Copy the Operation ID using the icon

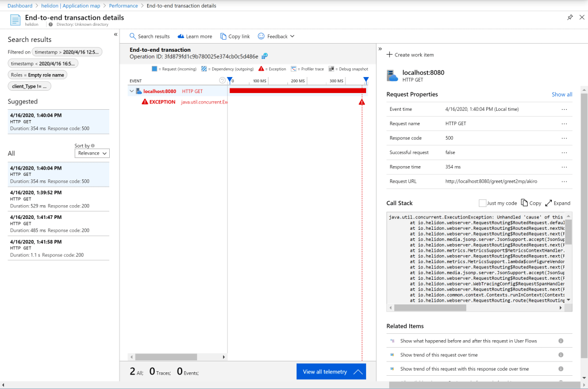tap(264, 56)
